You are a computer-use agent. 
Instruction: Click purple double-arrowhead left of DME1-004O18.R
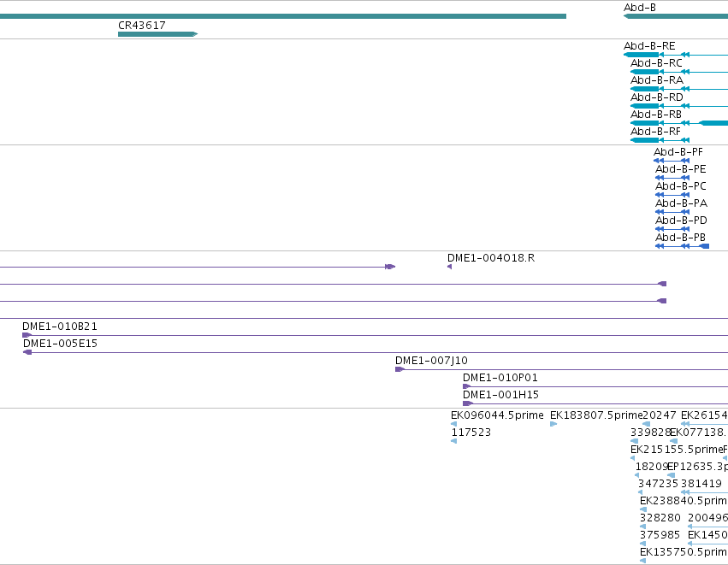(x=390, y=267)
